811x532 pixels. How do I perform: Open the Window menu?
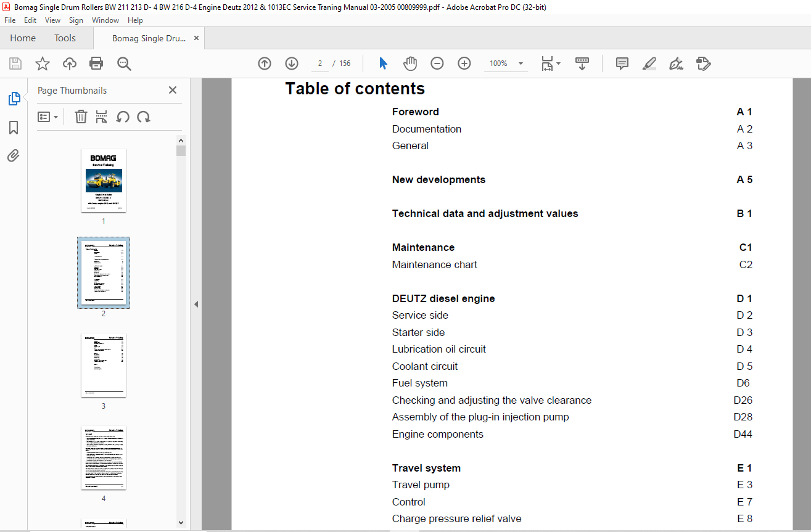coord(105,20)
